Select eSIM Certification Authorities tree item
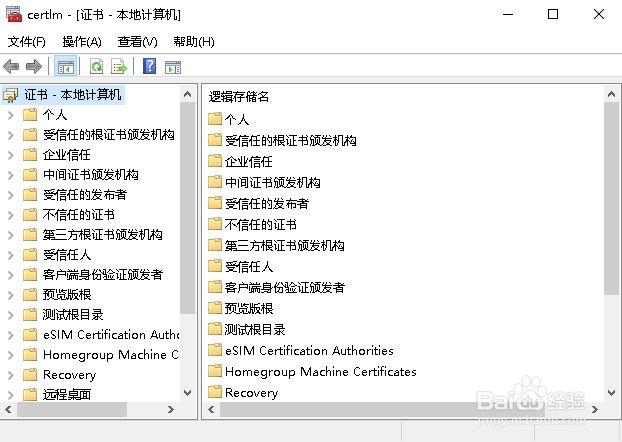 111,335
